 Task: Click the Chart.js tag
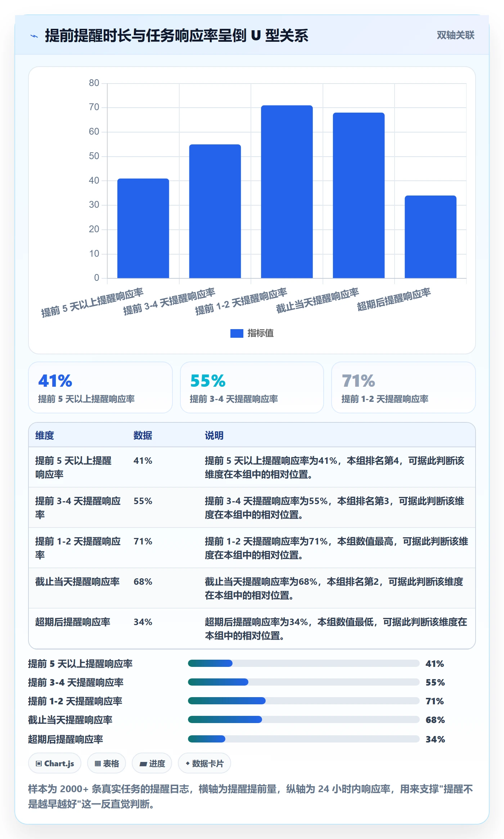[55, 763]
